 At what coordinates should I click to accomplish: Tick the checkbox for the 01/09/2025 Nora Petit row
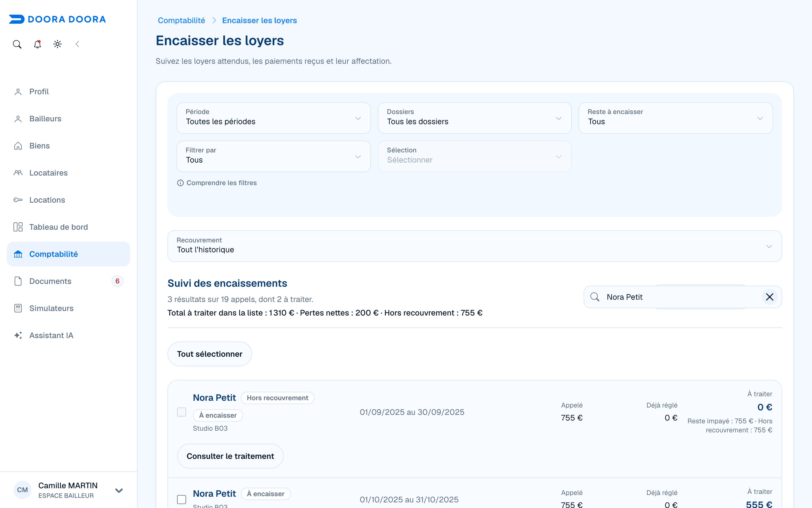182,412
